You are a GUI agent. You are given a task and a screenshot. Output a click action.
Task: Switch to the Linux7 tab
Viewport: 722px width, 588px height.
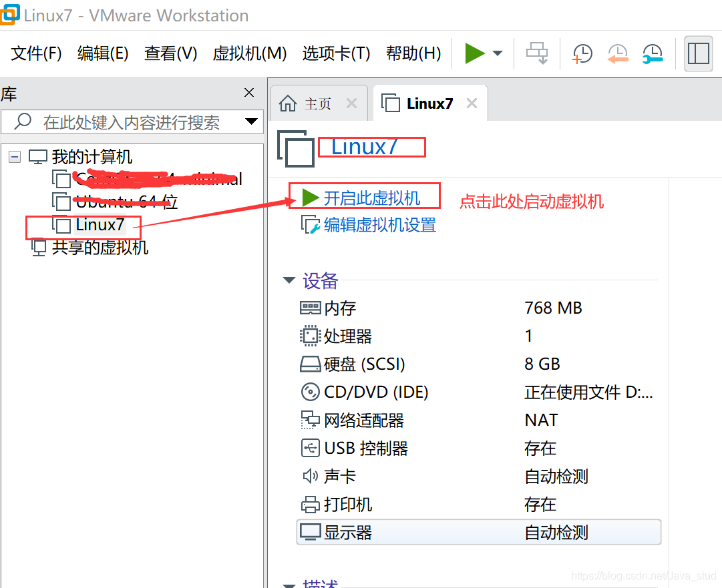(429, 103)
